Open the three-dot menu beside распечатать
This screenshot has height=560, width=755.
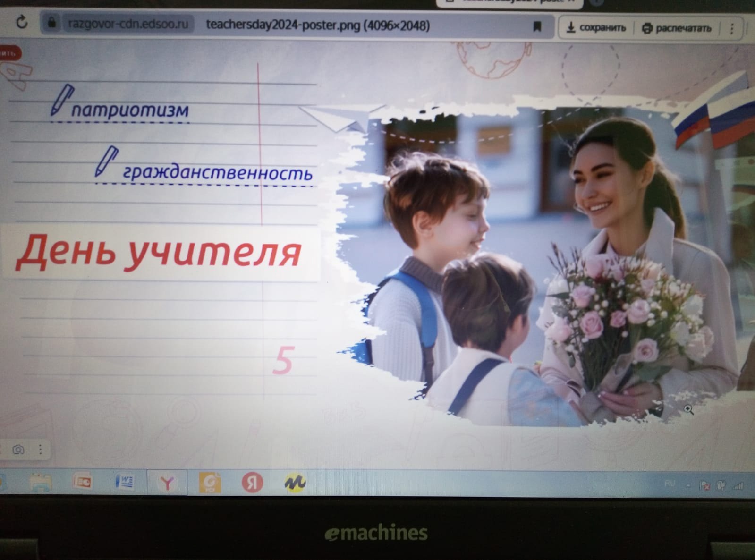tap(731, 29)
